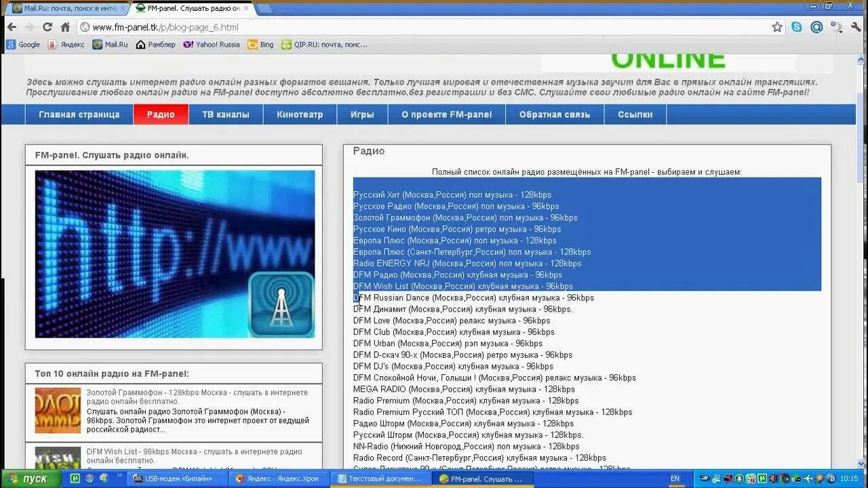Click the EN language indicator in taskbar

tap(675, 479)
